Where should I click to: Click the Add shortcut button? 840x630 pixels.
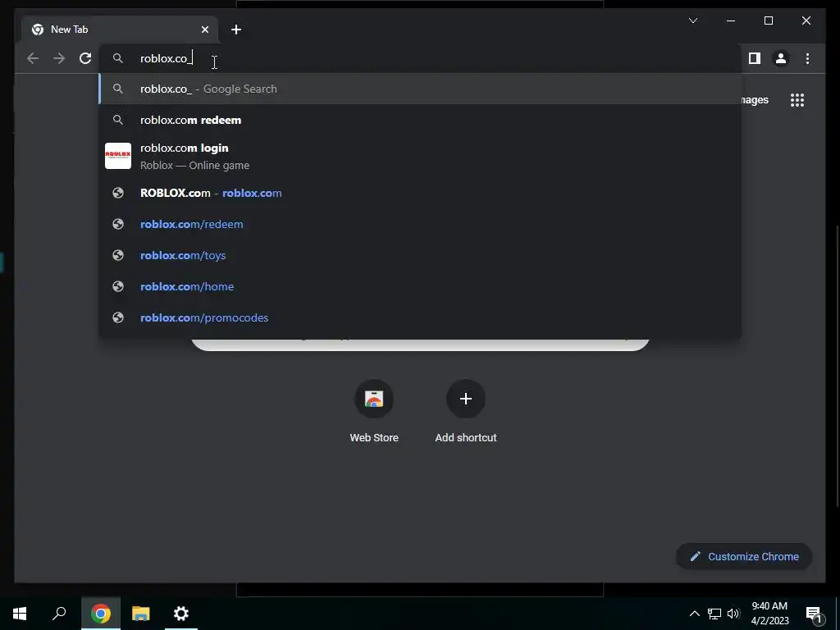pos(466,412)
